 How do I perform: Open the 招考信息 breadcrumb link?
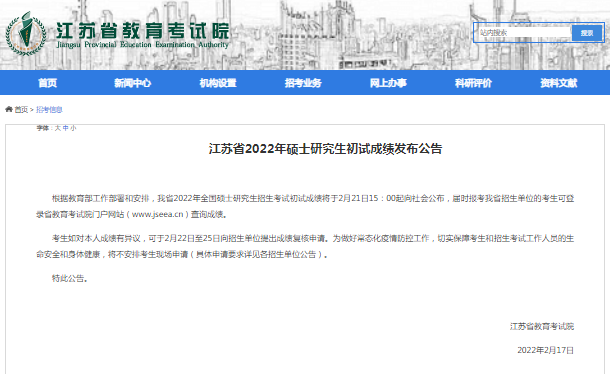click(49, 110)
